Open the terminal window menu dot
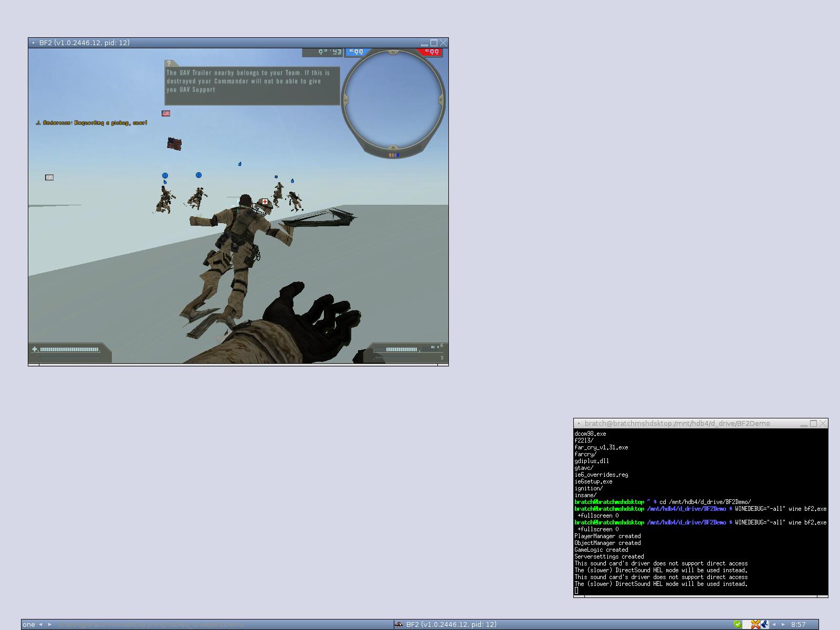840x630 pixels. [579, 424]
